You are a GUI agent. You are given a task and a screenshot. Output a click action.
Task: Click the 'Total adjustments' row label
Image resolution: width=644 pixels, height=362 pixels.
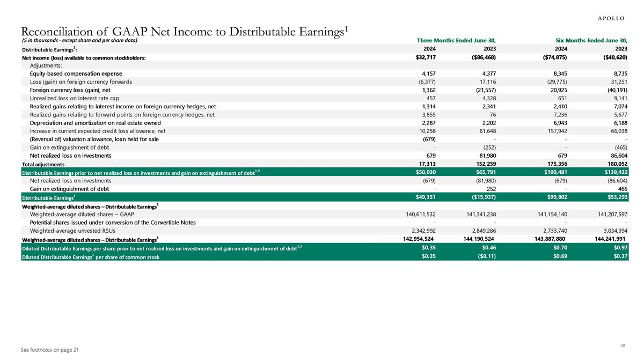tap(43, 164)
